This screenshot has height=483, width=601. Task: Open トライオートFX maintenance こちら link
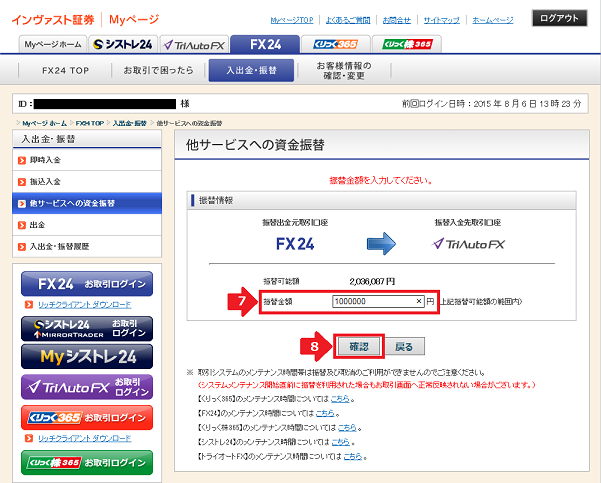(353, 457)
